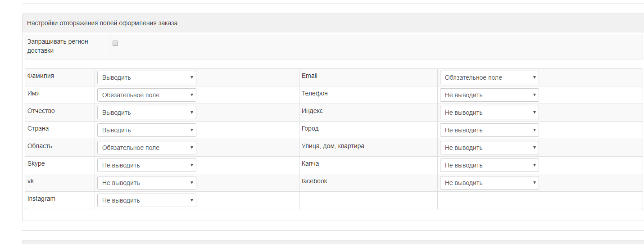This screenshot has height=244, width=644.
Task: Open the Индекс dropdown
Action: [490, 113]
